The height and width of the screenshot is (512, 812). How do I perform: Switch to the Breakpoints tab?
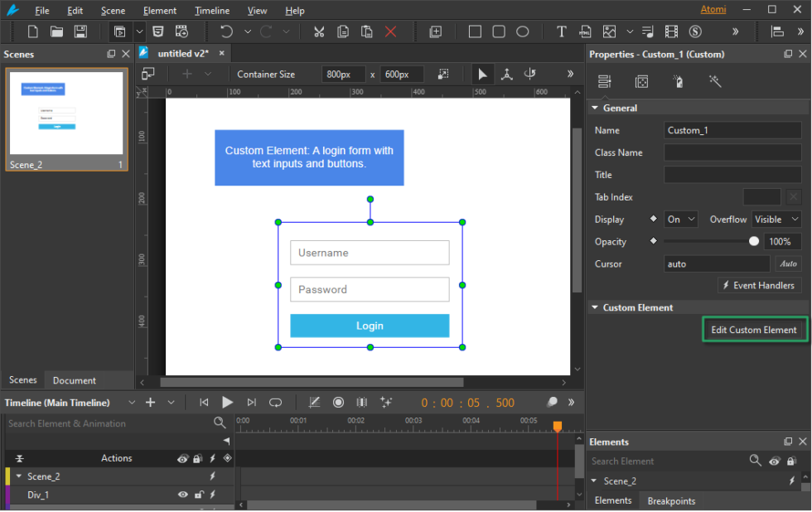[x=671, y=500]
